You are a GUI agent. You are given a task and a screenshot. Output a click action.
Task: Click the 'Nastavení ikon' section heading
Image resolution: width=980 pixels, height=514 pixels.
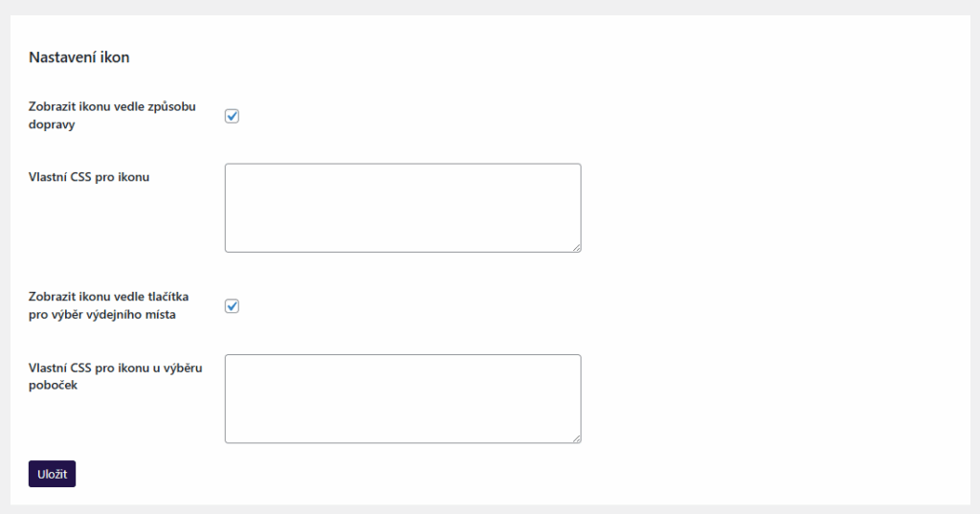point(79,57)
